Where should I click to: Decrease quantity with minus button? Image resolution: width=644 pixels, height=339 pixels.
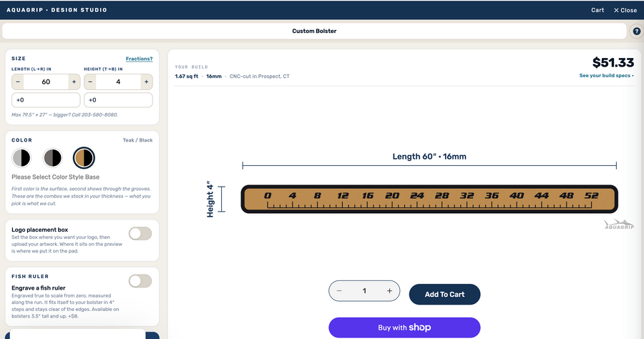(339, 291)
